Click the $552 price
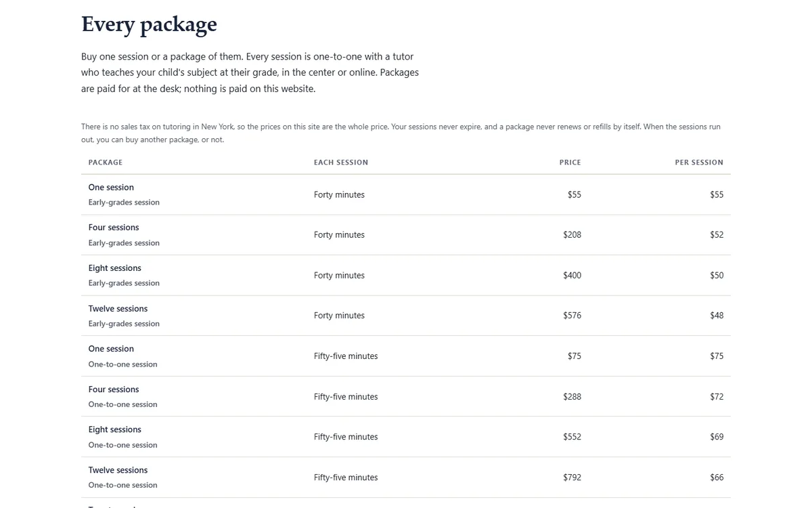This screenshot has height=508, width=812. click(x=572, y=437)
